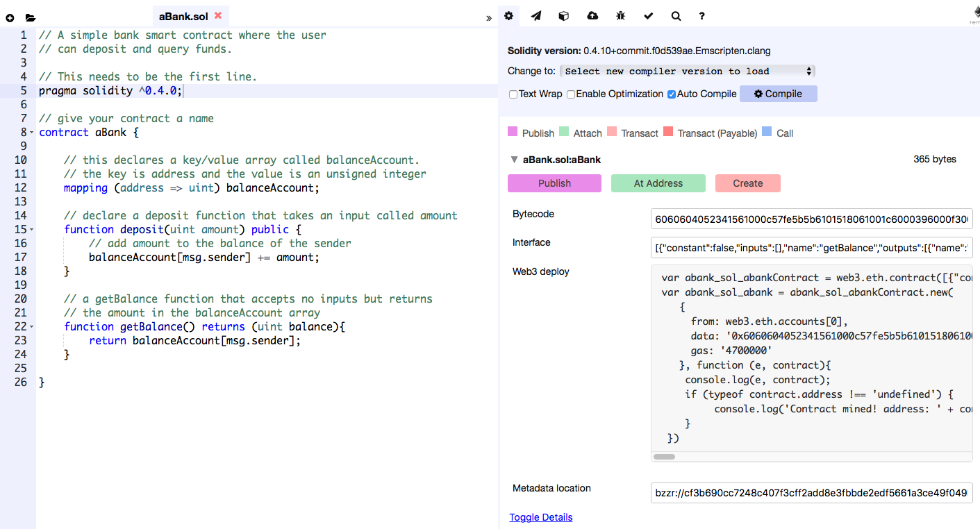Screen dimensions: 980x529
Task: Disable the Auto Compile checkbox
Action: tap(672, 94)
